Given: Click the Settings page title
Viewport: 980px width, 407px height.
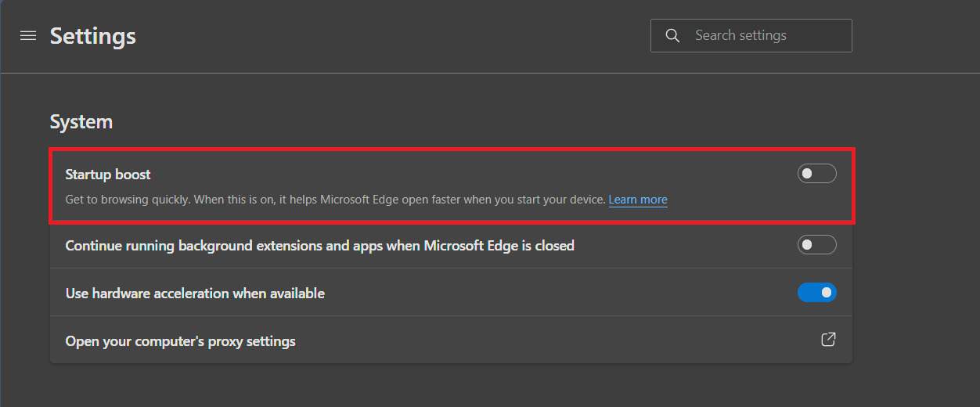Looking at the screenshot, I should 92,36.
